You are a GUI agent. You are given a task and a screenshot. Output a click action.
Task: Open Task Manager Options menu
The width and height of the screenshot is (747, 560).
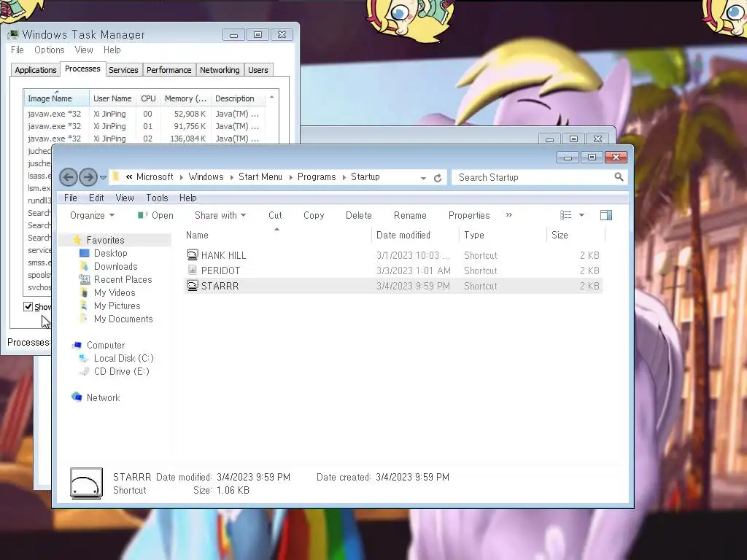click(49, 50)
